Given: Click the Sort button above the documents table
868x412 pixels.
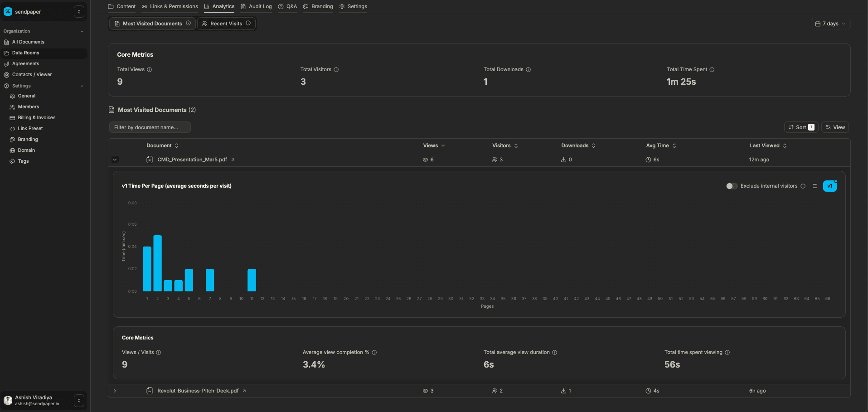Looking at the screenshot, I should 800,127.
